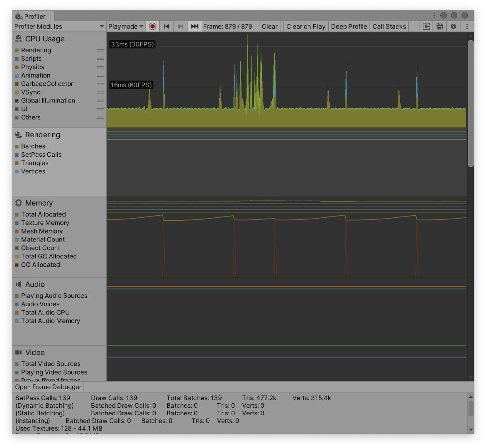486x448 pixels.
Task: Toggle the Vertices chart series
Action: tap(17, 171)
